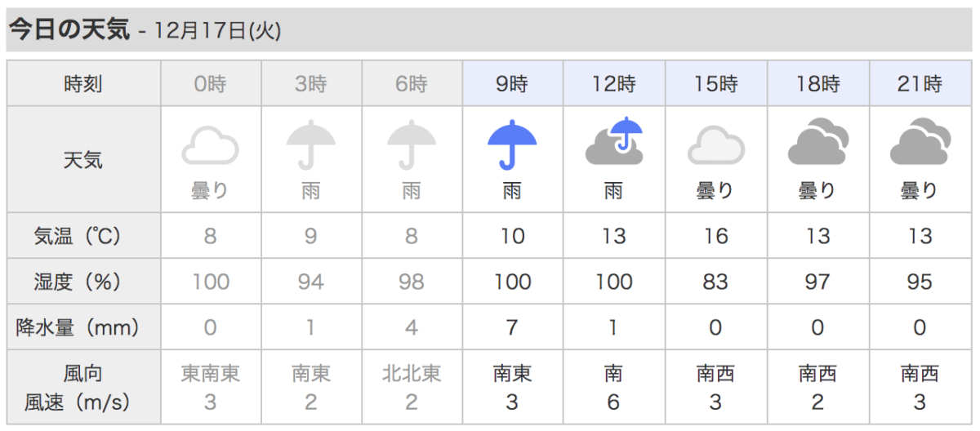Select the 9時 column header
This screenshot has width=980, height=431.
point(512,83)
